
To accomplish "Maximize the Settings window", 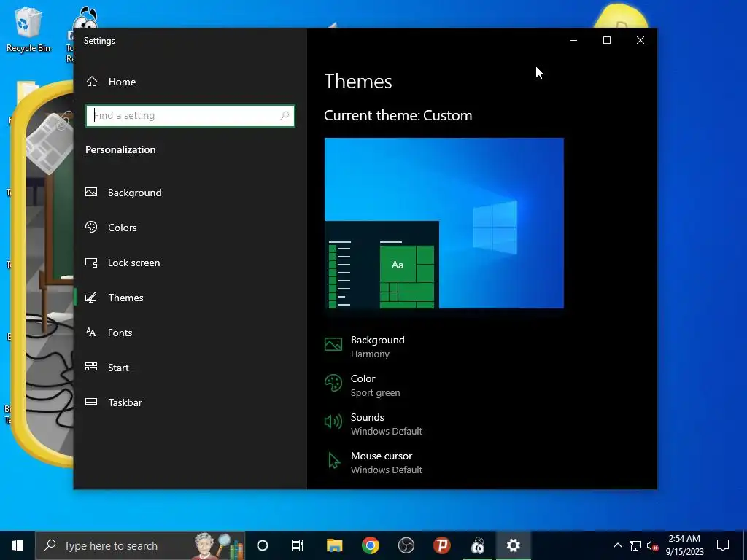I will point(607,41).
